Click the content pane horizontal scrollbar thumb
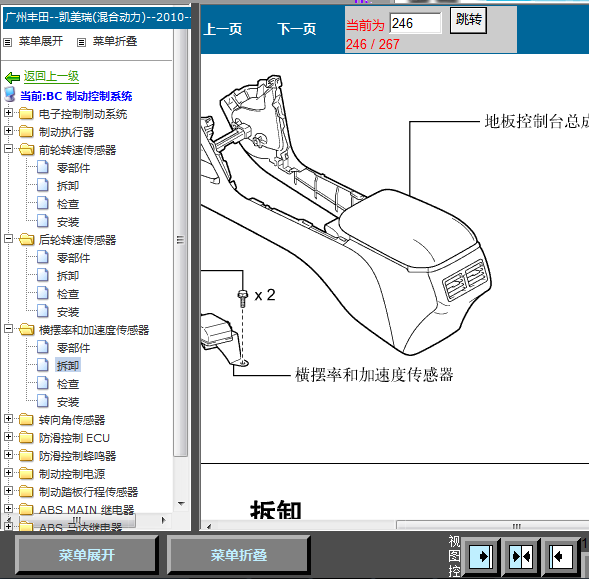 [x=492, y=526]
